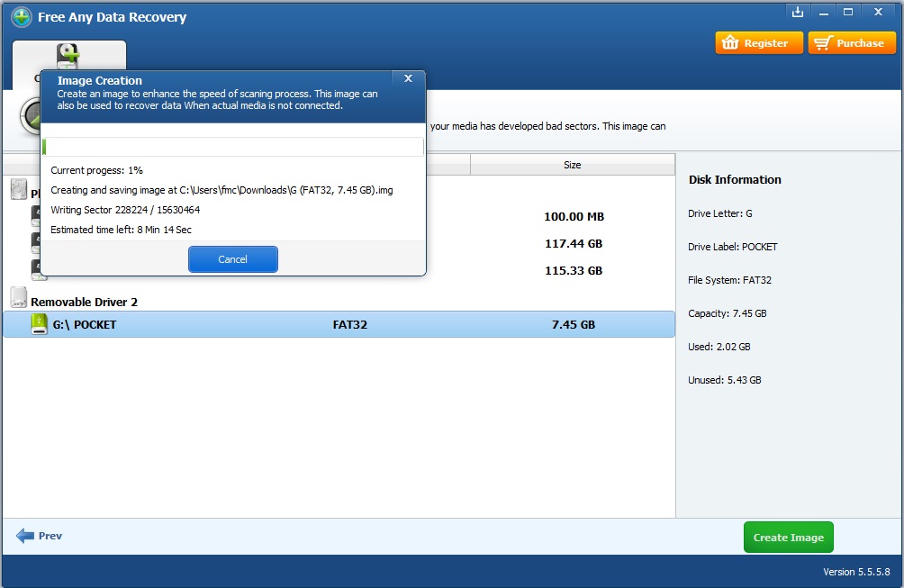The width and height of the screenshot is (904, 588).
Task: Click the gift box icon on Register button
Action: (x=729, y=42)
